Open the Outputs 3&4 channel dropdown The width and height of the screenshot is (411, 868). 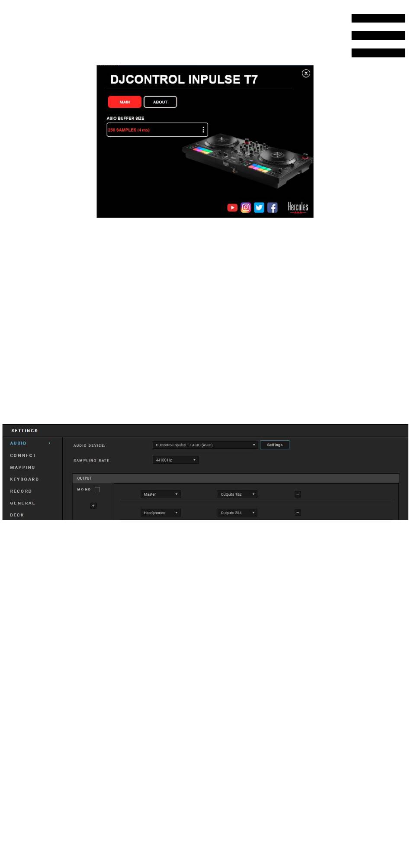(238, 513)
